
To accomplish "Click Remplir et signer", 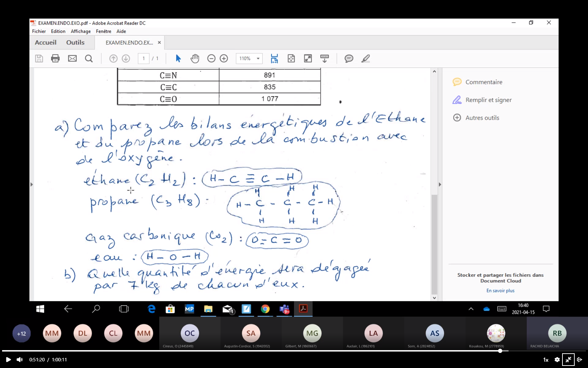I will (488, 100).
